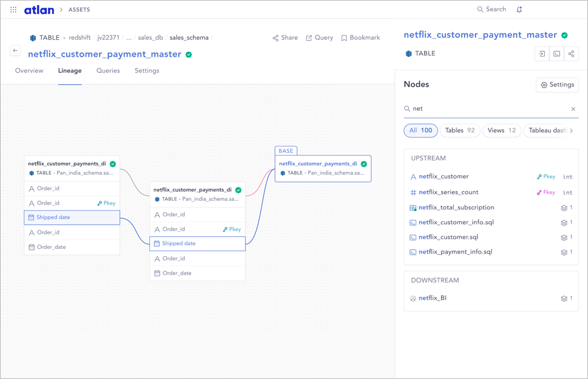Click the jv22371 breadcrumb
This screenshot has width=588, height=379.
pos(109,37)
